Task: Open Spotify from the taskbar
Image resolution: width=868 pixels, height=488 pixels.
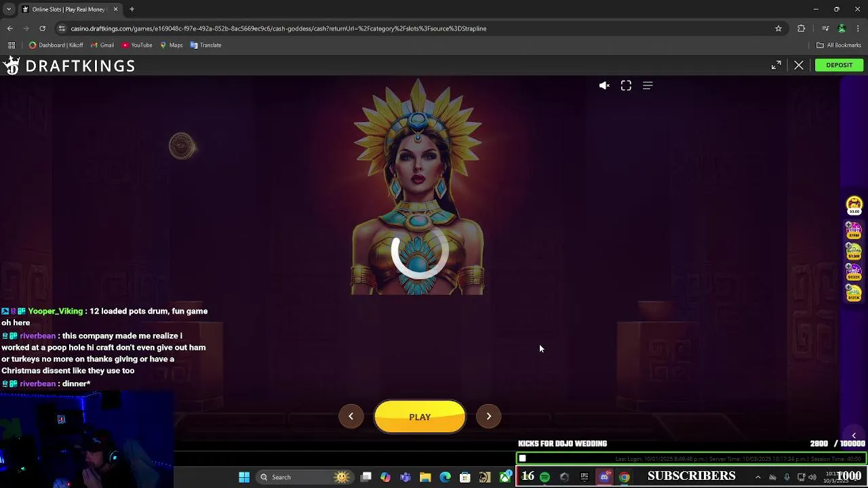Action: point(545,477)
